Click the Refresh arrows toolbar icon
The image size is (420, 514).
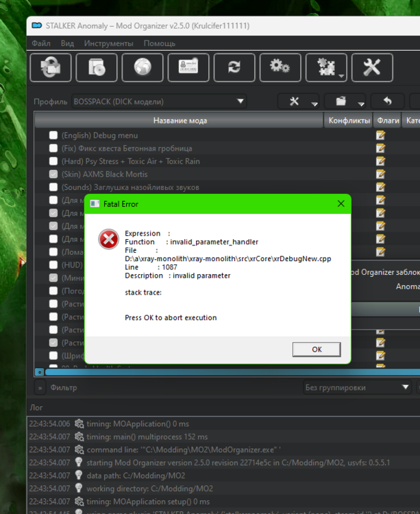tap(234, 68)
